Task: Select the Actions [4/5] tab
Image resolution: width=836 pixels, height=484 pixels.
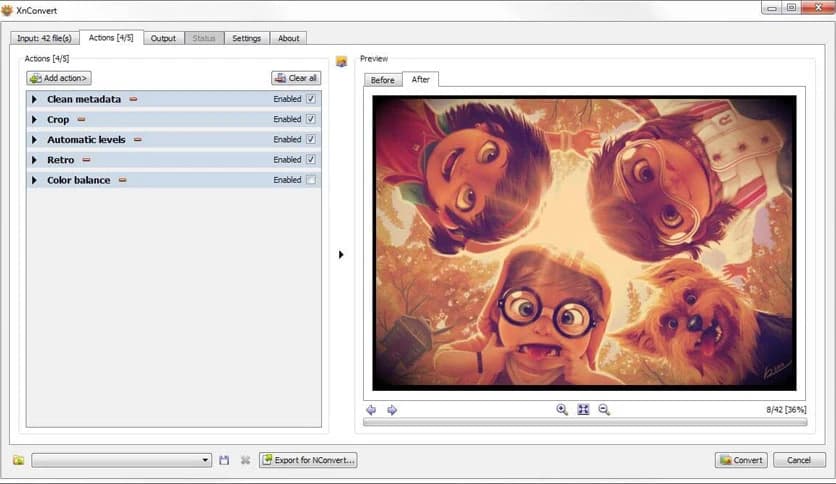Action: tap(111, 37)
